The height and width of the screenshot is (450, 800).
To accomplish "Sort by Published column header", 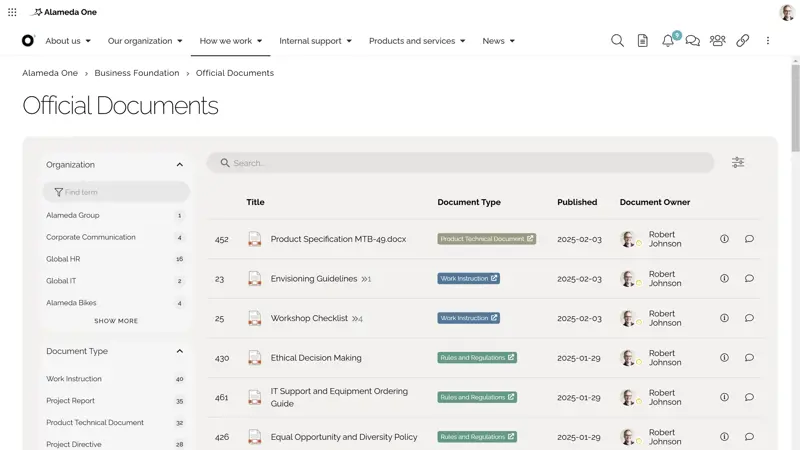I will [x=577, y=202].
